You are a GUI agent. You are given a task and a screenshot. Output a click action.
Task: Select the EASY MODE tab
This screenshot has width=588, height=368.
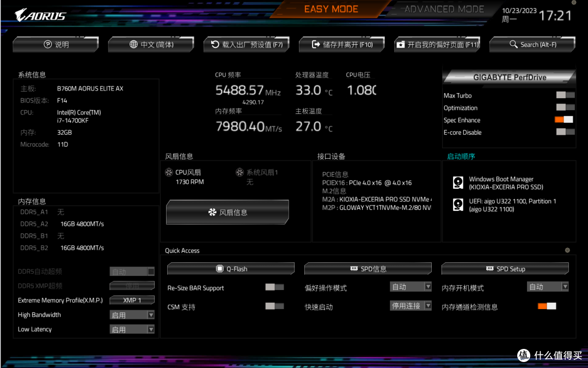coord(332,9)
